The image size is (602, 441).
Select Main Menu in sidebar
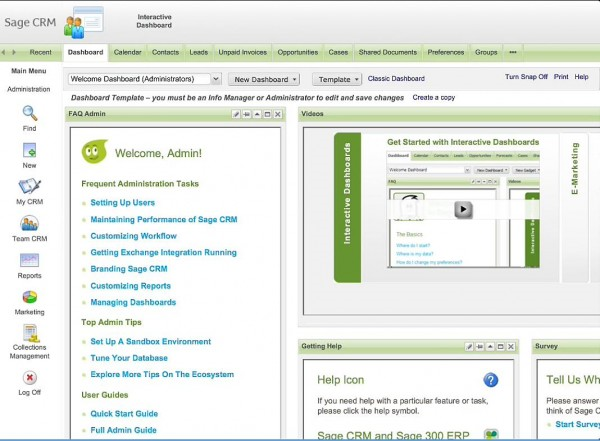coord(29,71)
